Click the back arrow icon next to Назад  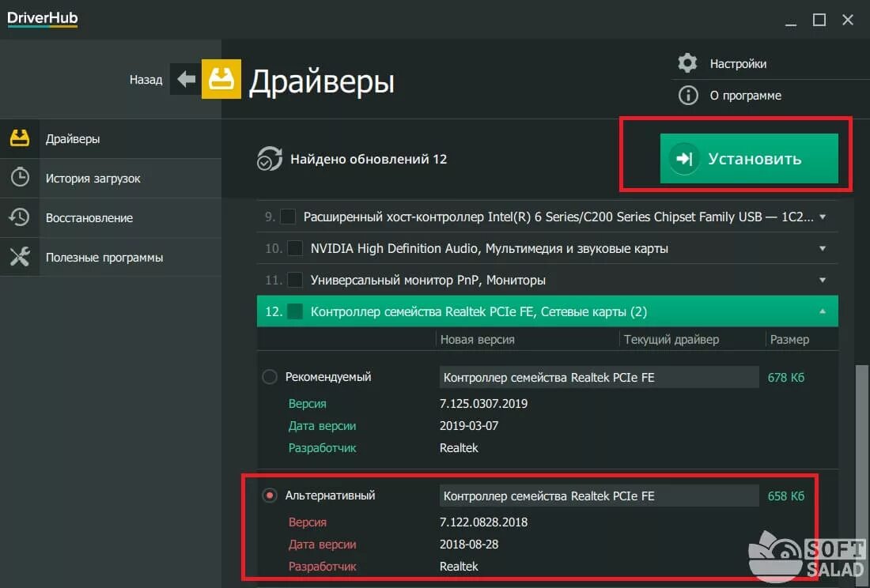186,79
